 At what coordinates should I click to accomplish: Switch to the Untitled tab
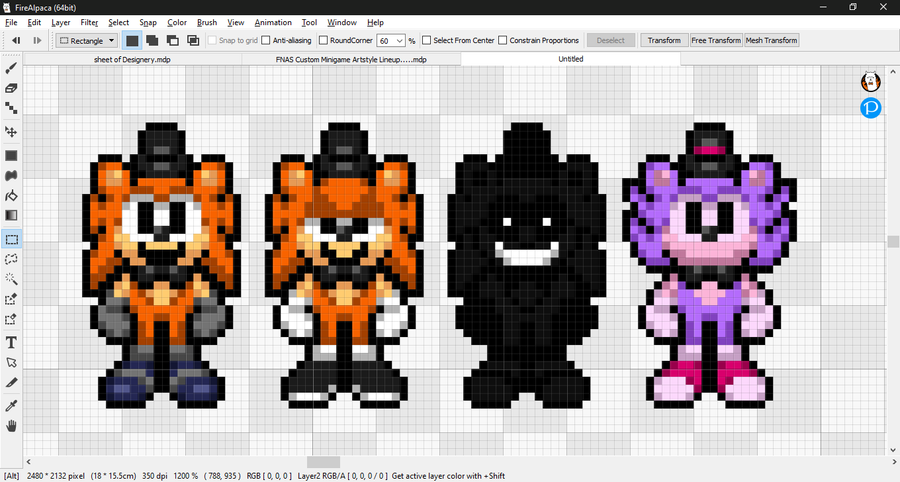(571, 59)
